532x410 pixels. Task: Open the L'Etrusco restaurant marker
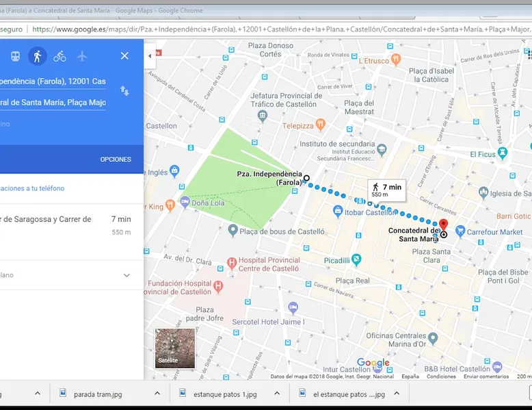pos(396,60)
